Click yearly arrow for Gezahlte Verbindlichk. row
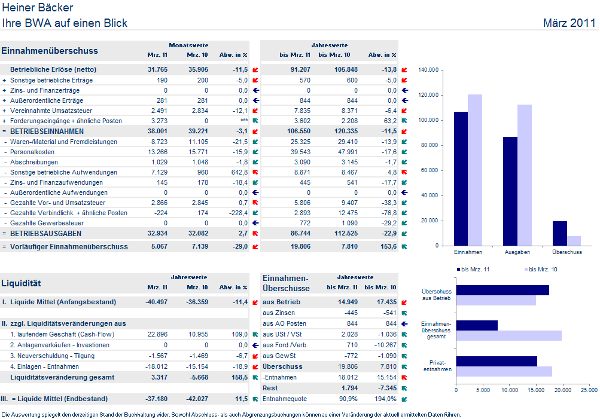 point(404,213)
